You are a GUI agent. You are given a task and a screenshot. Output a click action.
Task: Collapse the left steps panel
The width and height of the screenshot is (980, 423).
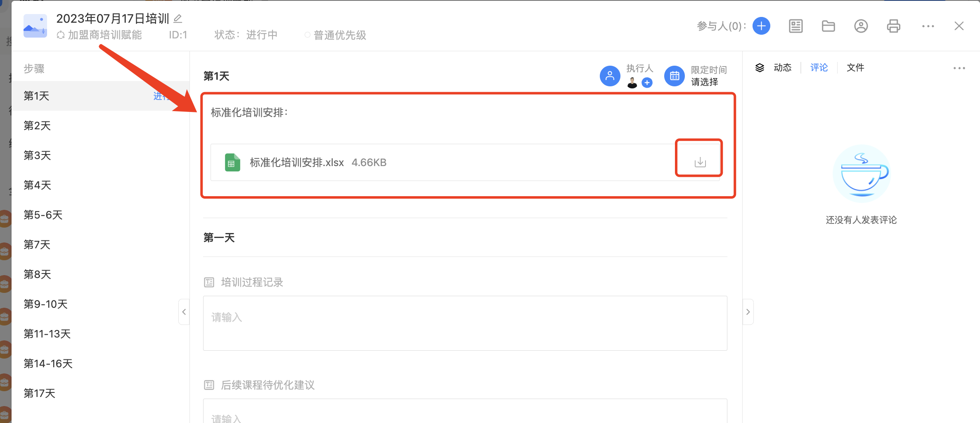tap(184, 312)
